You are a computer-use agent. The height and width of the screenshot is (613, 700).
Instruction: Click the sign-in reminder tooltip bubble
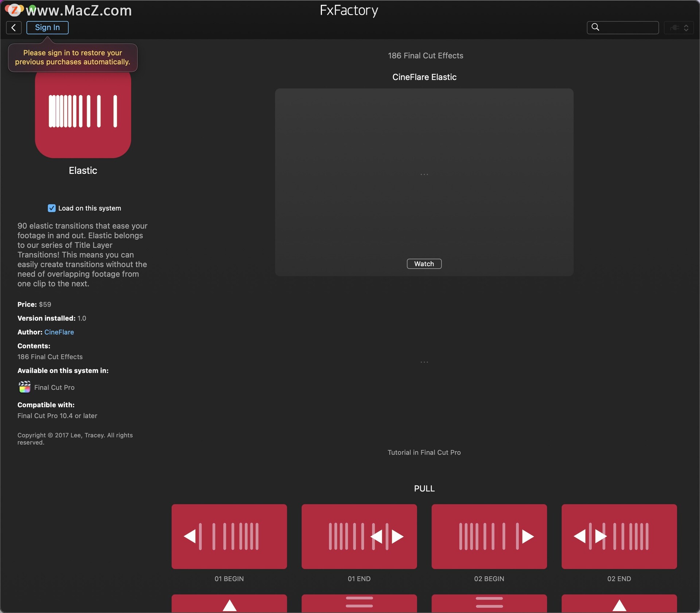coord(73,58)
